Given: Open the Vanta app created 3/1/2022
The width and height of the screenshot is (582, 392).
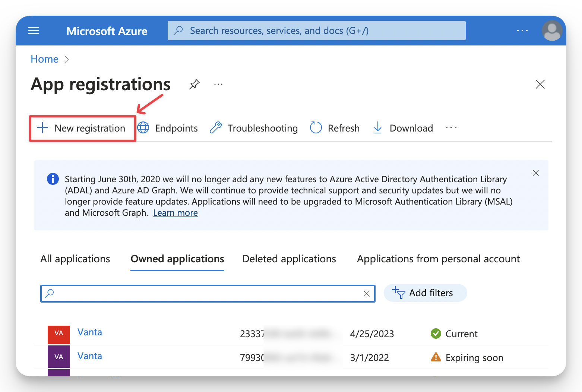Looking at the screenshot, I should pyautogui.click(x=90, y=356).
